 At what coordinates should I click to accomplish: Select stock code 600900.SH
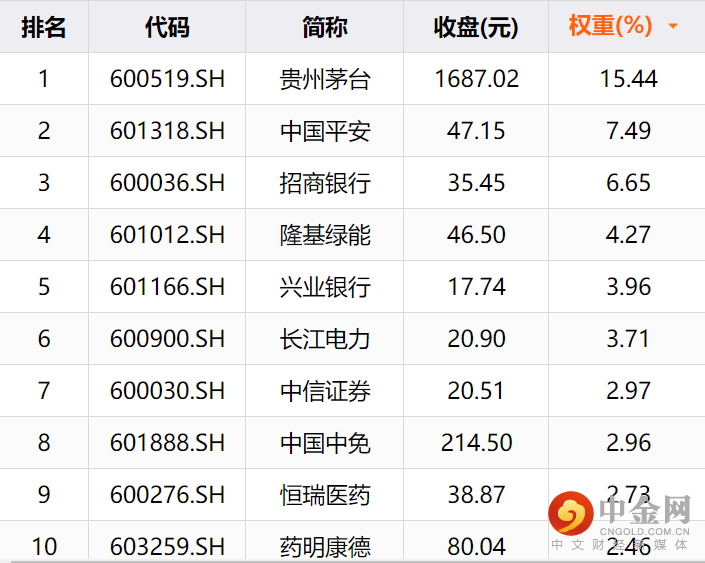point(167,339)
